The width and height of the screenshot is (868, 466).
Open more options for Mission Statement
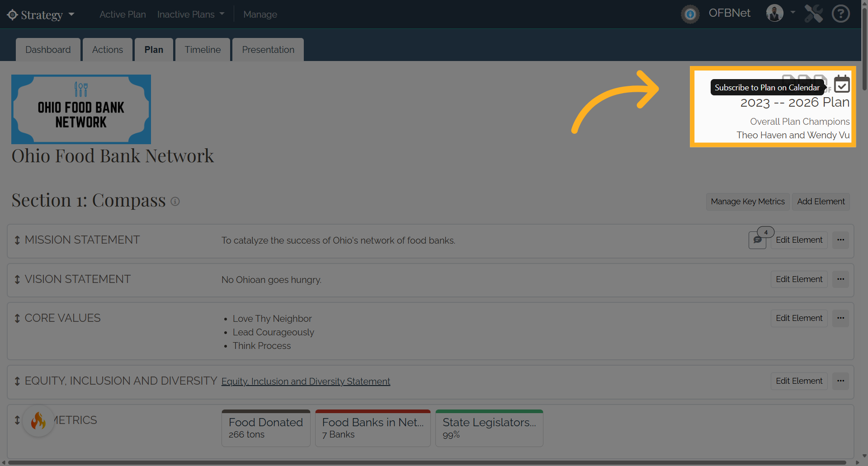point(840,240)
